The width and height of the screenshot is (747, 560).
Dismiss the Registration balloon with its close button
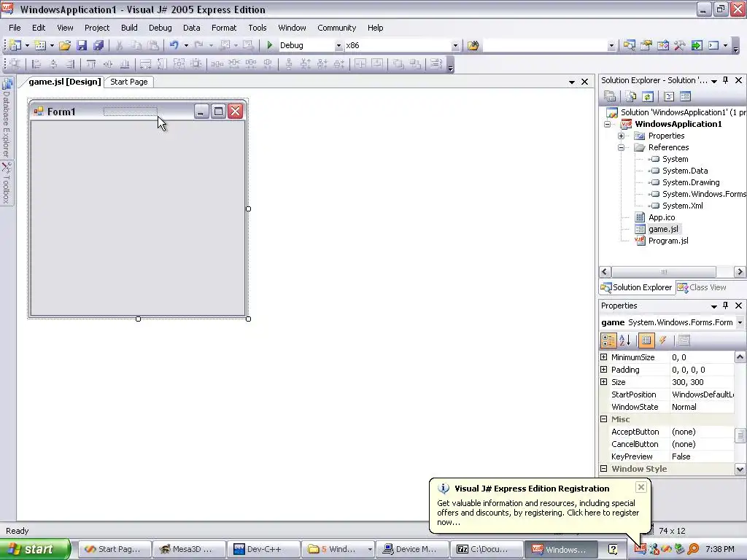coord(640,486)
